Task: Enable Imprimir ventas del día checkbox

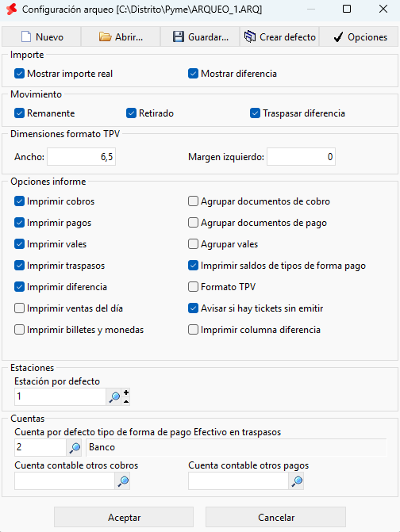Action: point(19,308)
